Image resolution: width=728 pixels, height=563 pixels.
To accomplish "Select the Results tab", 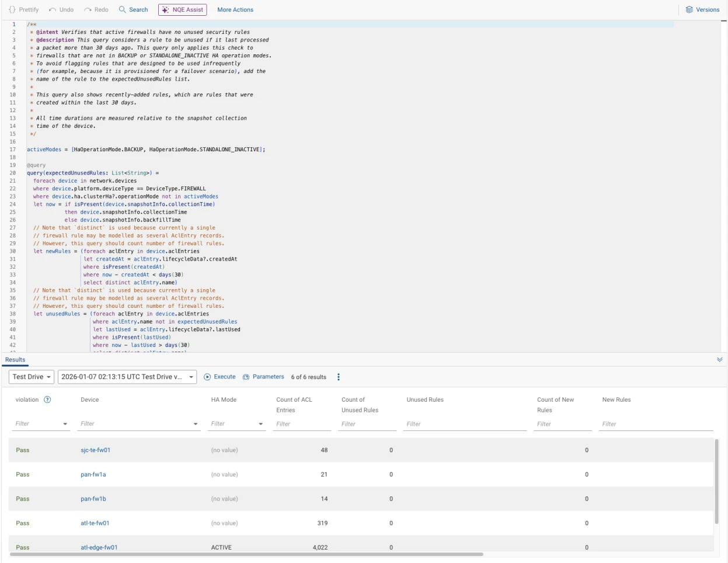I will (15, 360).
